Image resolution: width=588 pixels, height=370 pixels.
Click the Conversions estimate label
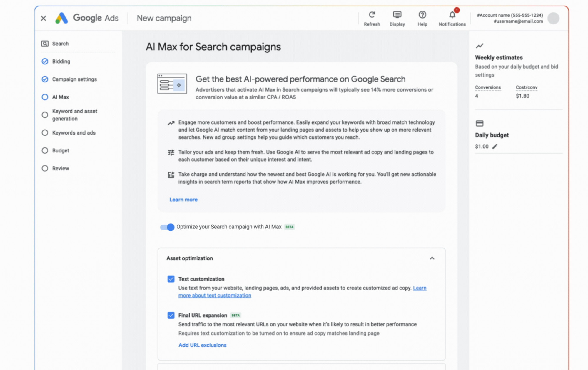click(488, 87)
